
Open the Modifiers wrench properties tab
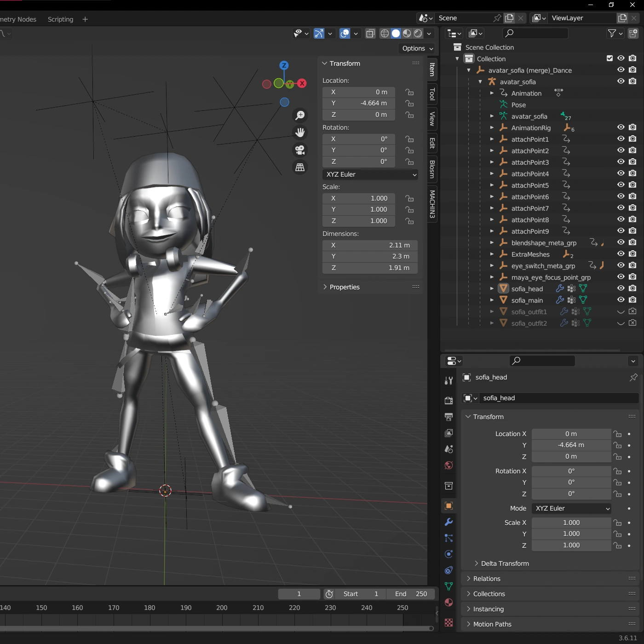point(448,522)
